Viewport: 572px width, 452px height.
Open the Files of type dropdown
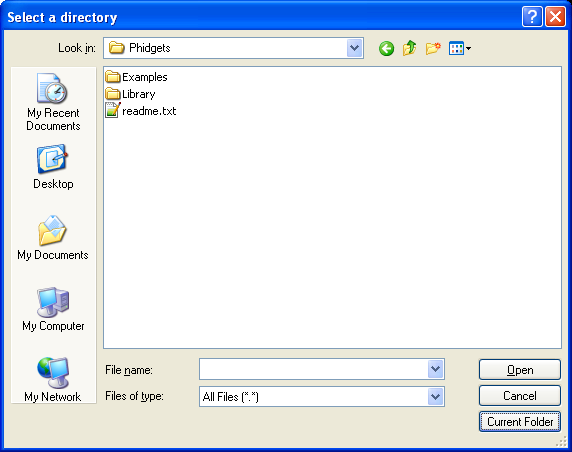(x=435, y=397)
